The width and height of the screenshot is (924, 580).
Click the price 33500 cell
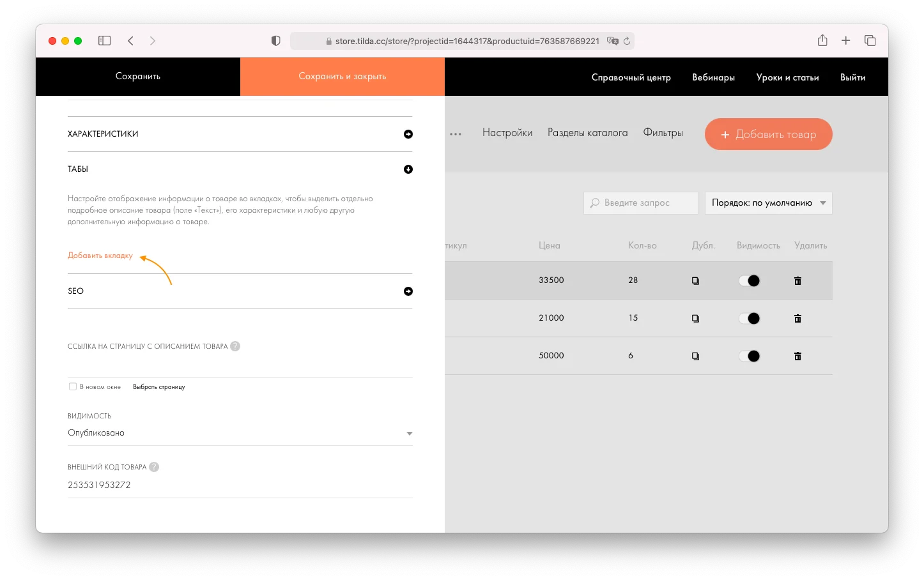[551, 280]
